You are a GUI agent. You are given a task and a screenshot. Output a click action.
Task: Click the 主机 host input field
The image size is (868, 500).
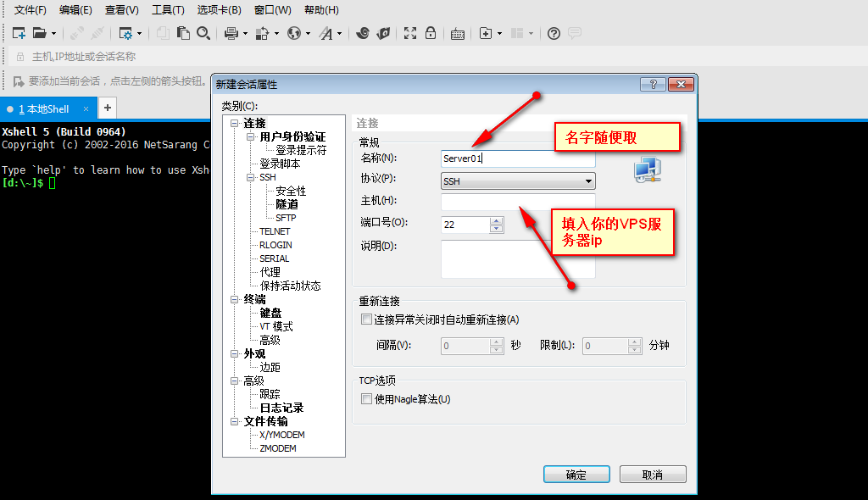[x=518, y=202]
